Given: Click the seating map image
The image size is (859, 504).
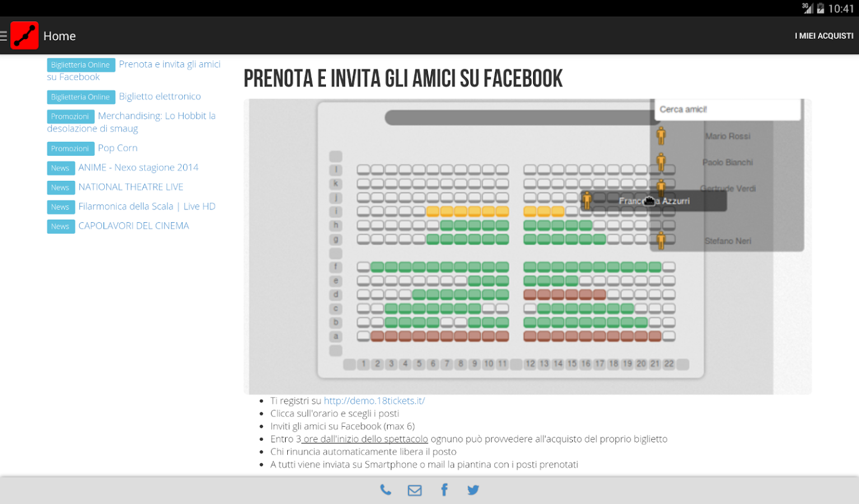Looking at the screenshot, I should pyautogui.click(x=527, y=246).
